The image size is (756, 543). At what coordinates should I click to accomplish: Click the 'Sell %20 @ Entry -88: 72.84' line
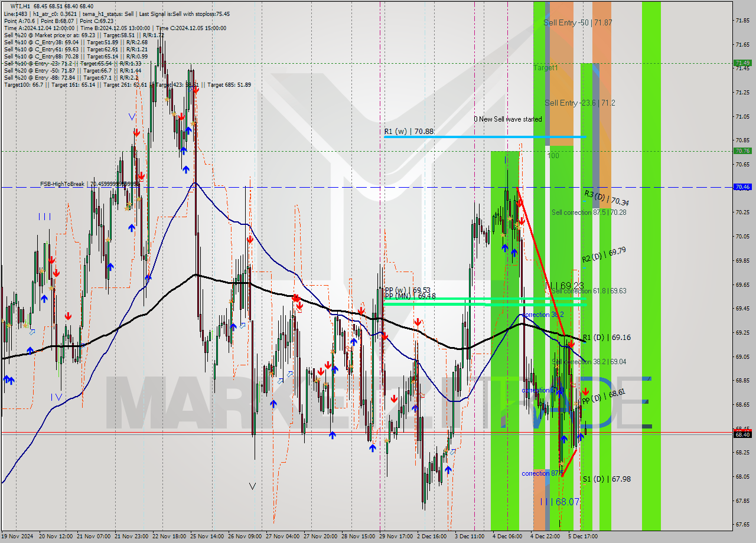pyautogui.click(x=71, y=77)
